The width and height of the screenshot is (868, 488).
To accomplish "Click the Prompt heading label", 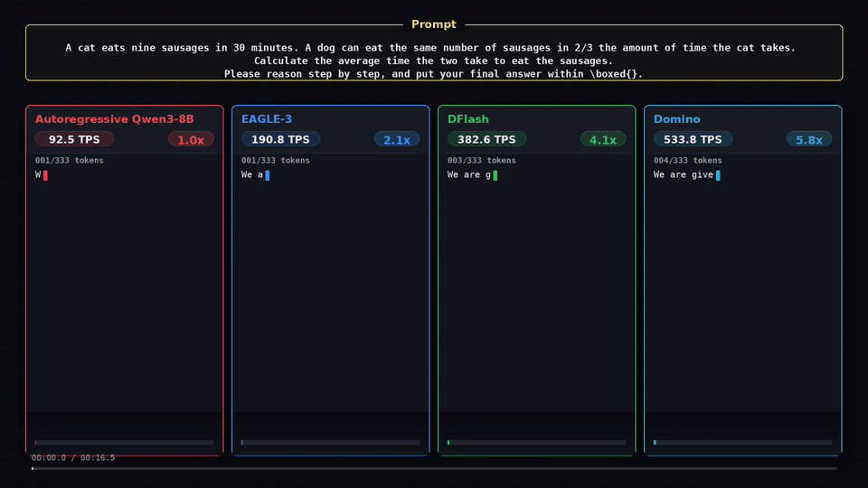I will click(x=433, y=24).
